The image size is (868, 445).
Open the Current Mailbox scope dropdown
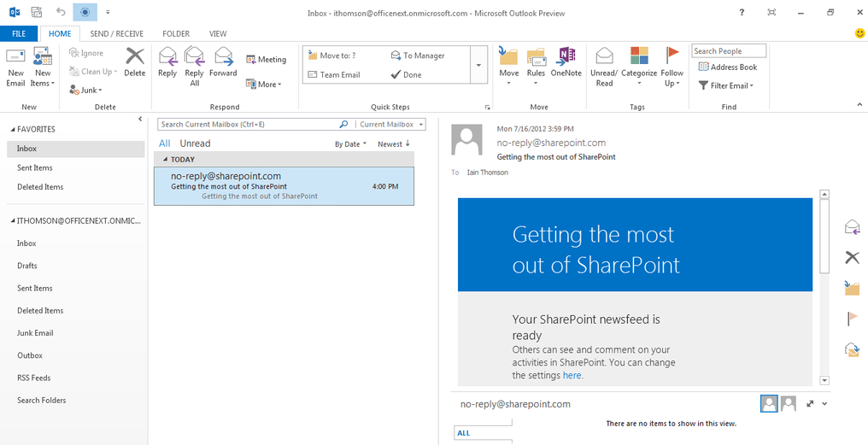click(x=392, y=125)
